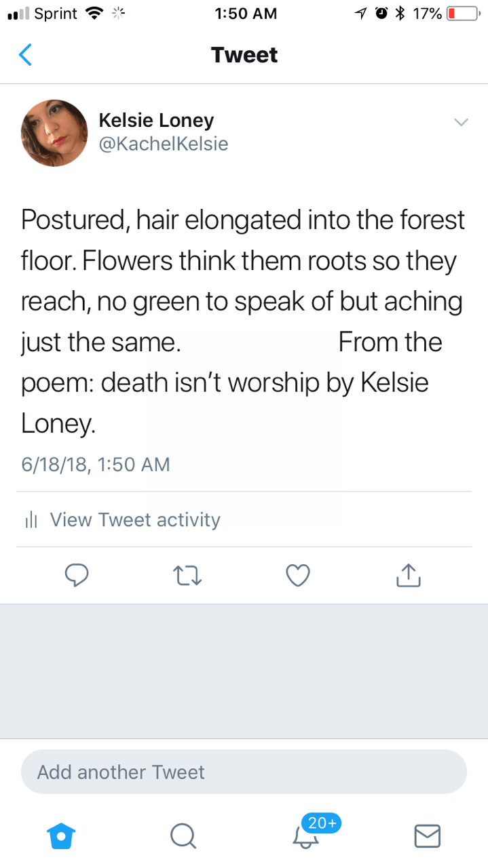The height and width of the screenshot is (868, 488).
Task: Reply to the tweet via speech bubble
Action: (76, 576)
